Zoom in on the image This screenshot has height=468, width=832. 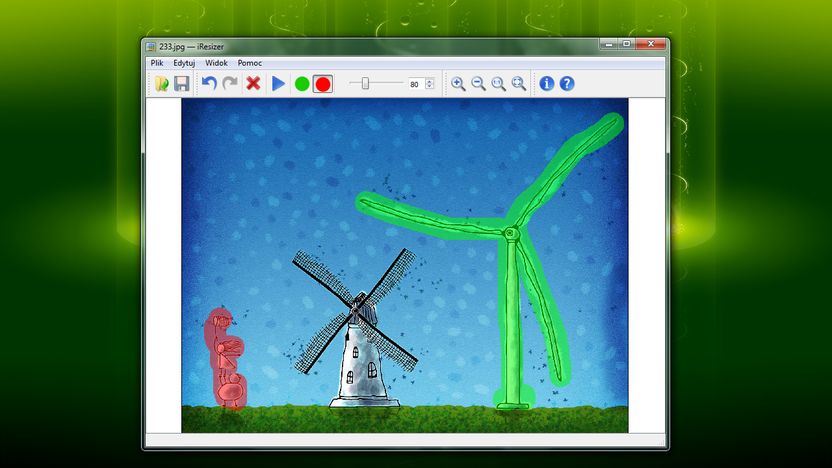(x=458, y=84)
